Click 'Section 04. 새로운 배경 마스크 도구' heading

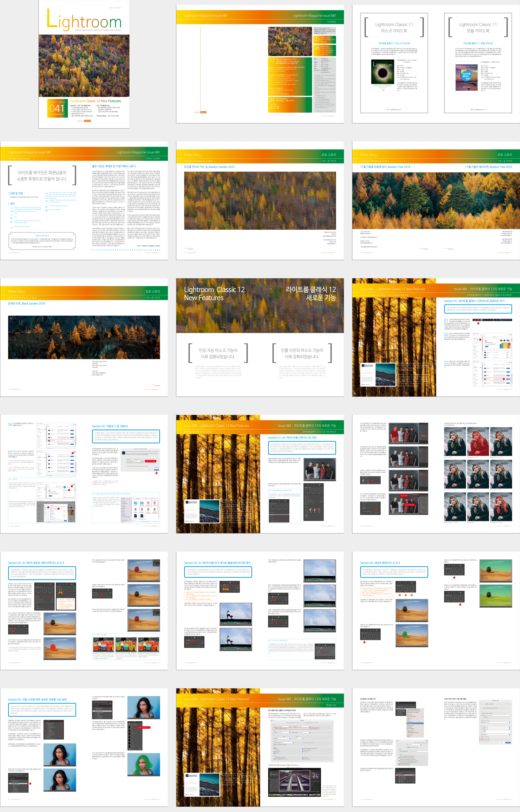point(380,563)
